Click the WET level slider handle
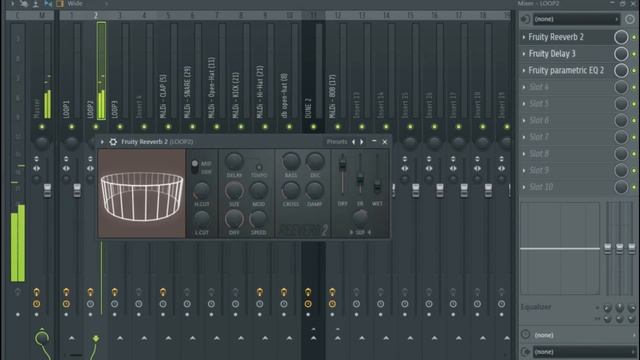Viewport: 640px width, 360px height. point(377,186)
